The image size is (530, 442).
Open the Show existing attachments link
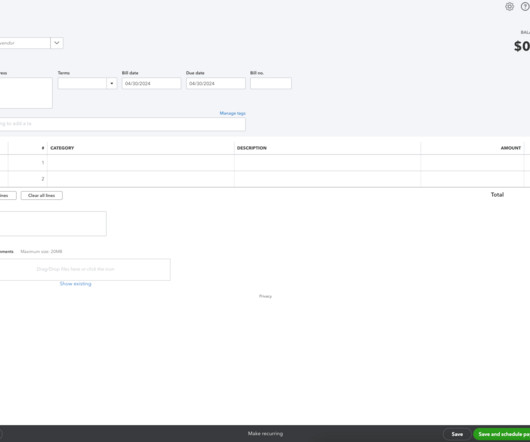(75, 284)
